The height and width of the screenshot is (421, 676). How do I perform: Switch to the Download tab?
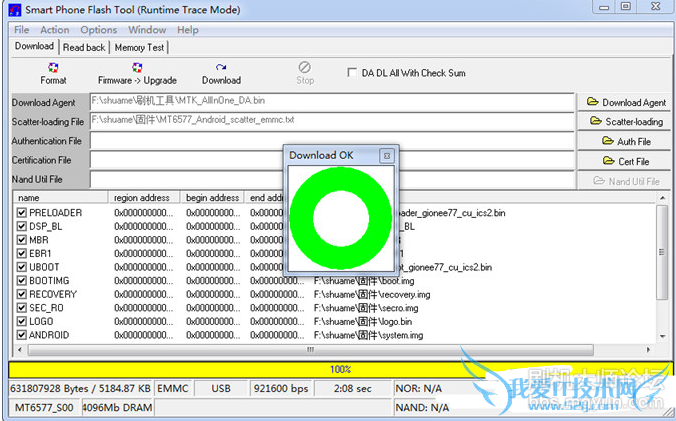click(34, 46)
